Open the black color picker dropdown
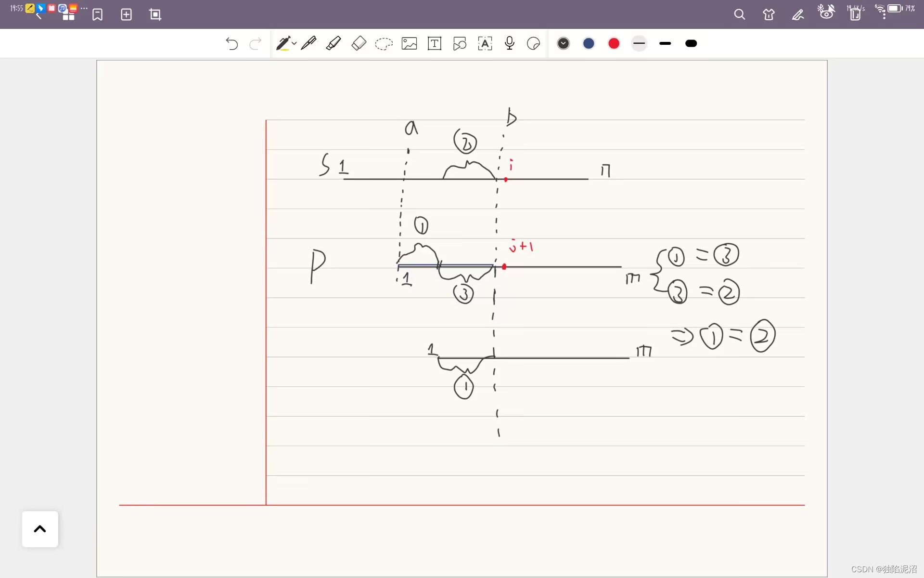 (x=563, y=43)
